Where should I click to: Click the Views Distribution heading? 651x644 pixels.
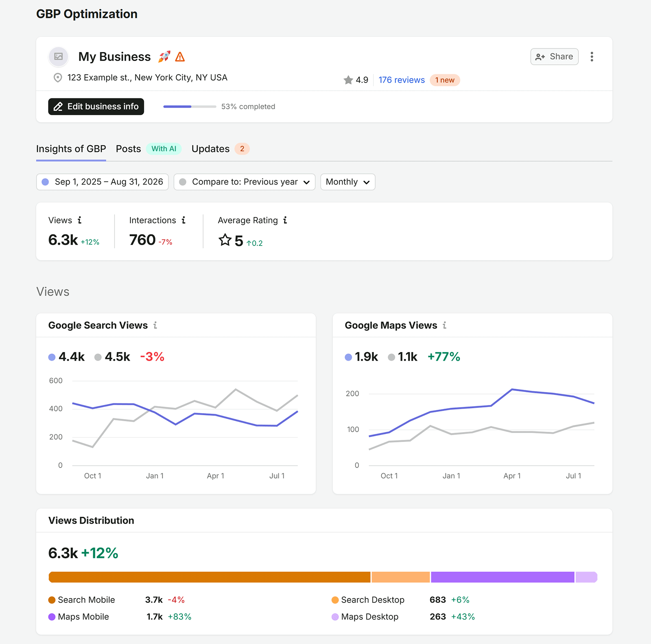[x=91, y=520]
